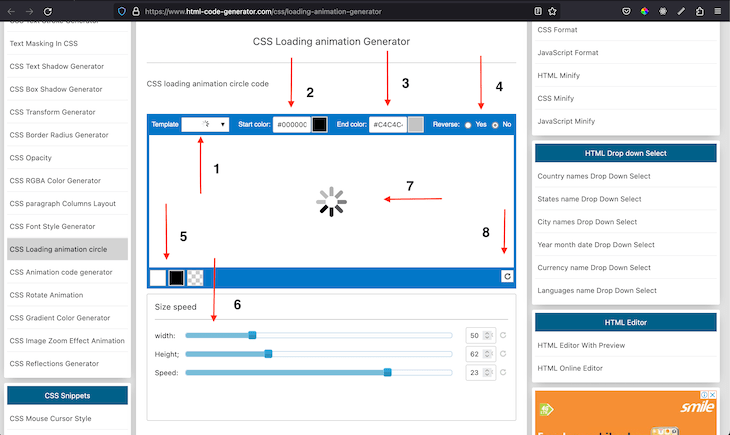Reset the Height value with its reset icon
The height and width of the screenshot is (435, 730).
[504, 354]
